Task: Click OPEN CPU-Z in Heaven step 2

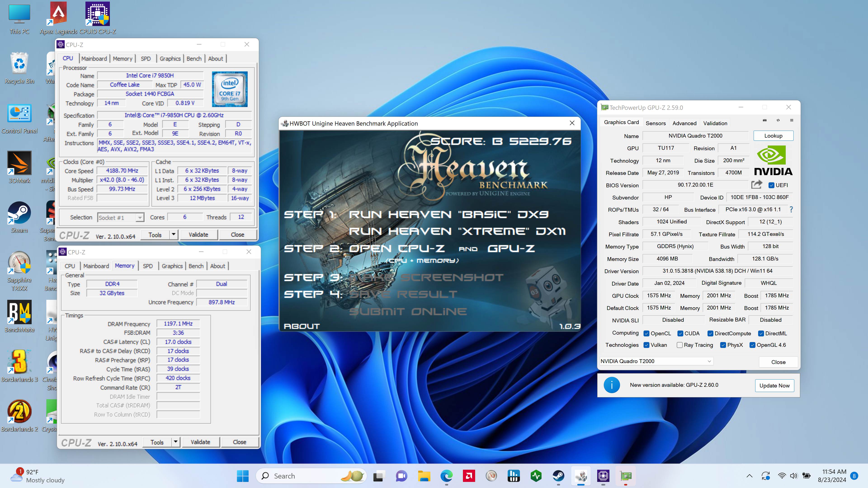Action: coord(397,249)
